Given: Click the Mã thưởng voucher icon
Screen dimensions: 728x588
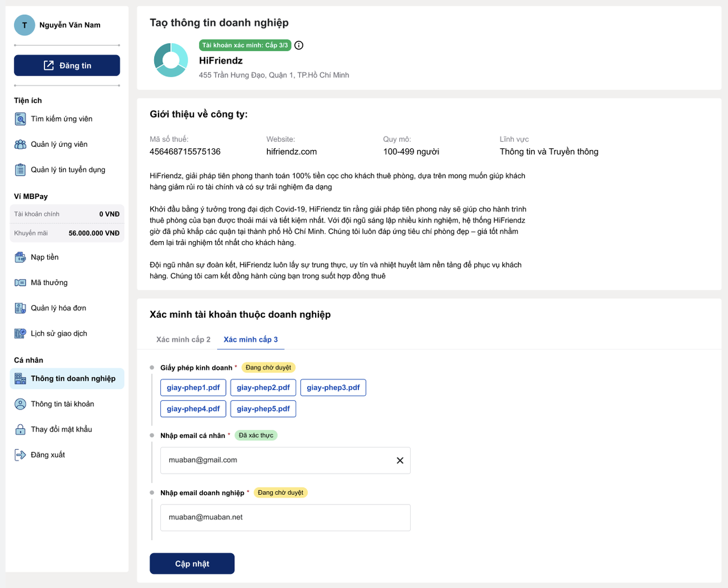Looking at the screenshot, I should pos(20,283).
